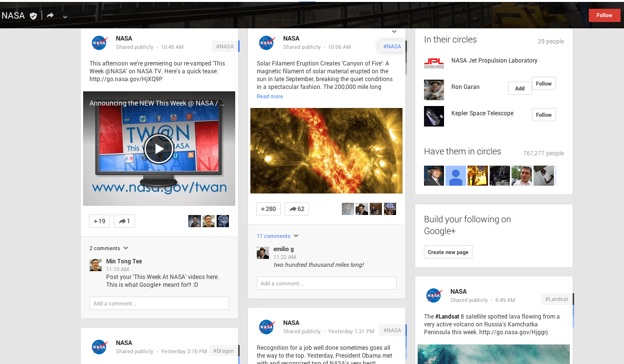Click bold #Landsat hashtag in post text
Screen dimensions: 624x364
[448, 317]
